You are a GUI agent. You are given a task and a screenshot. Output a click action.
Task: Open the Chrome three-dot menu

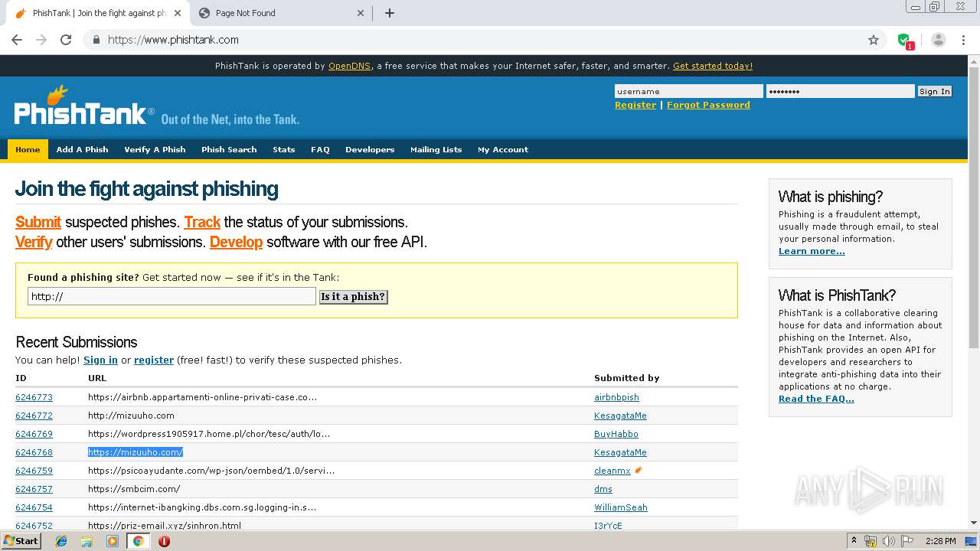click(962, 40)
